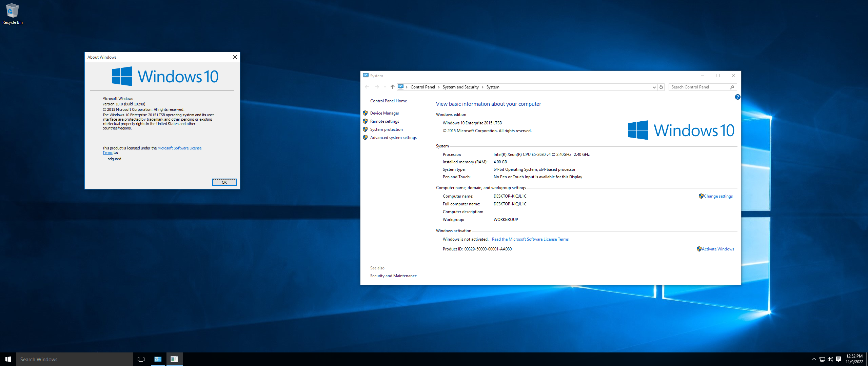Screen dimensions: 868x366
Task: Click the computer icon in address bar
Action: 401,87
